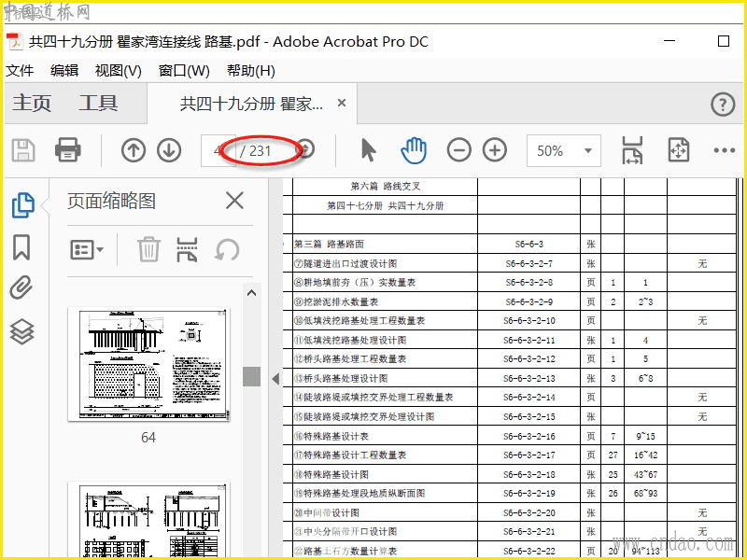Click the ⑬桥头路基处理设计图 entry

pos(341,379)
